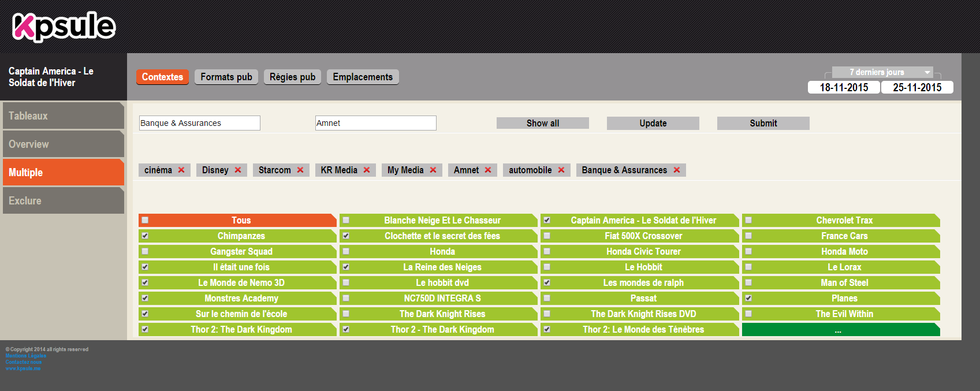
Task: Open the 7 derniers jours dropdown
Action: tap(882, 72)
